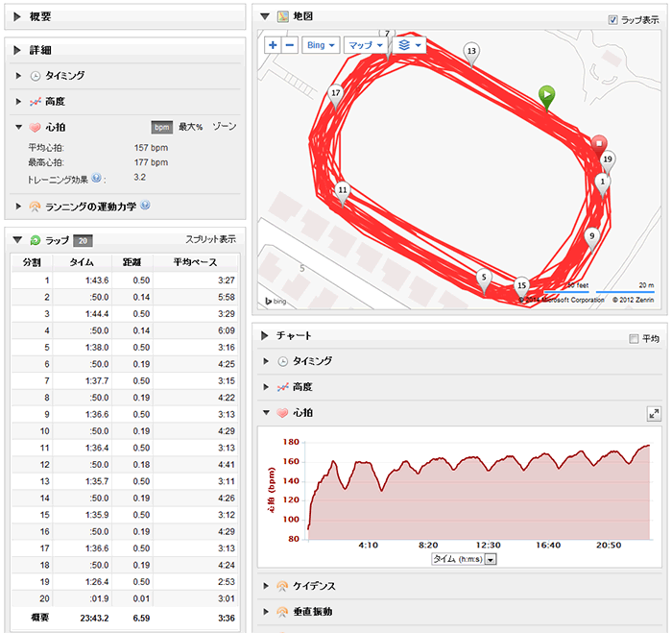Viewport: 672px width, 633px height.
Task: Open the Bing map provider dropdown
Action: coord(321,45)
